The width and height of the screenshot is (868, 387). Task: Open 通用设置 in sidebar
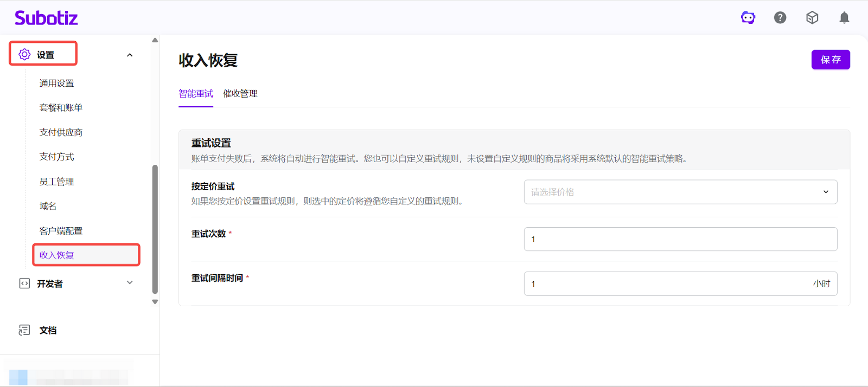click(x=57, y=83)
